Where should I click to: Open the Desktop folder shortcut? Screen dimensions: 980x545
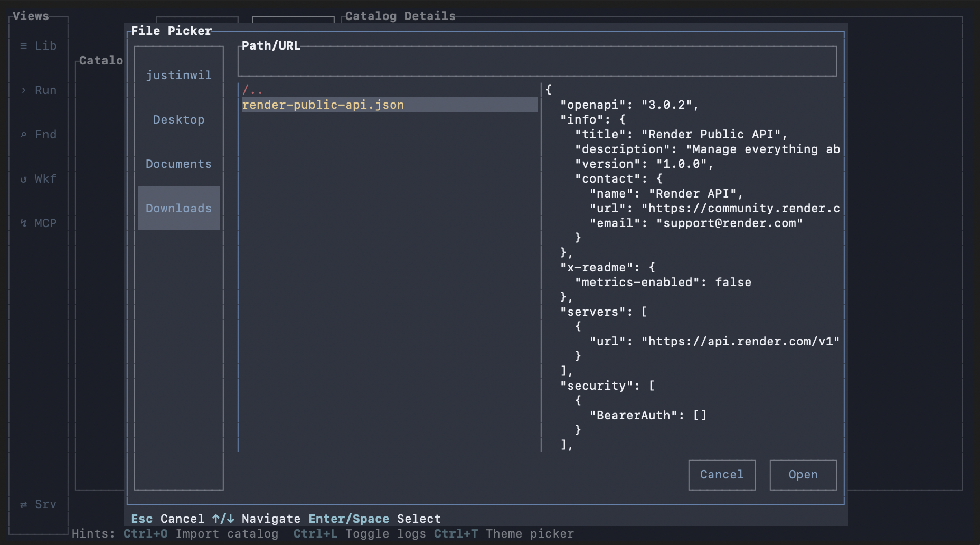pos(178,119)
